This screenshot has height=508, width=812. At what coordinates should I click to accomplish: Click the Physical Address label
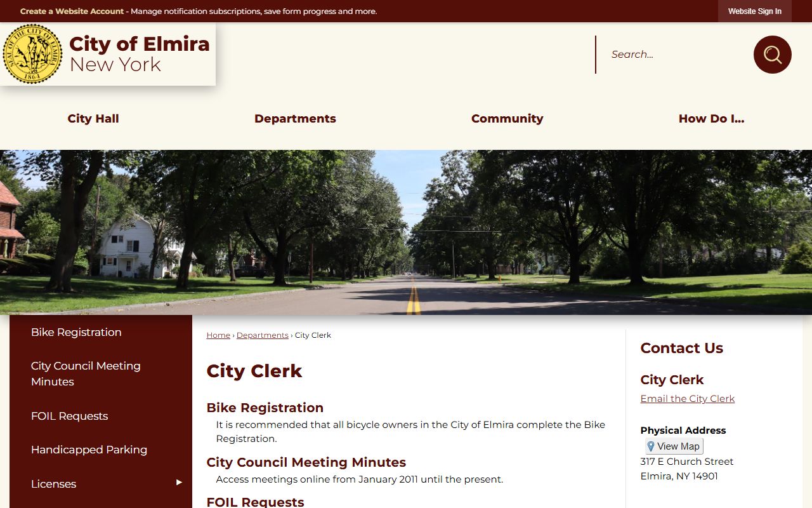click(x=683, y=431)
